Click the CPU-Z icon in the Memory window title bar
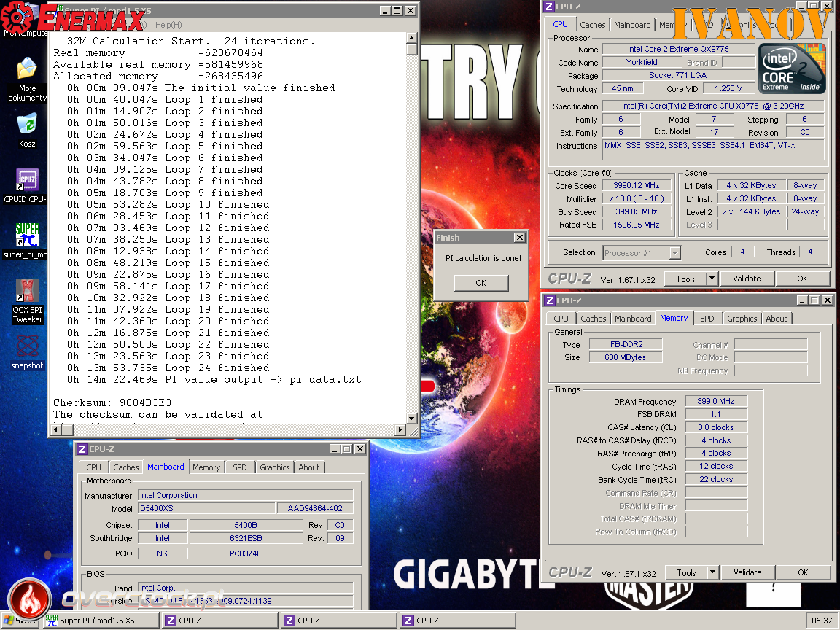Image resolution: width=840 pixels, height=630 pixels. click(x=549, y=300)
